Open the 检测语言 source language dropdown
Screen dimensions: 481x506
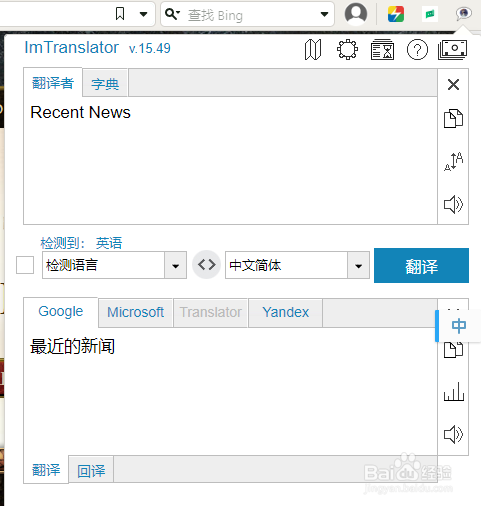[x=114, y=265]
